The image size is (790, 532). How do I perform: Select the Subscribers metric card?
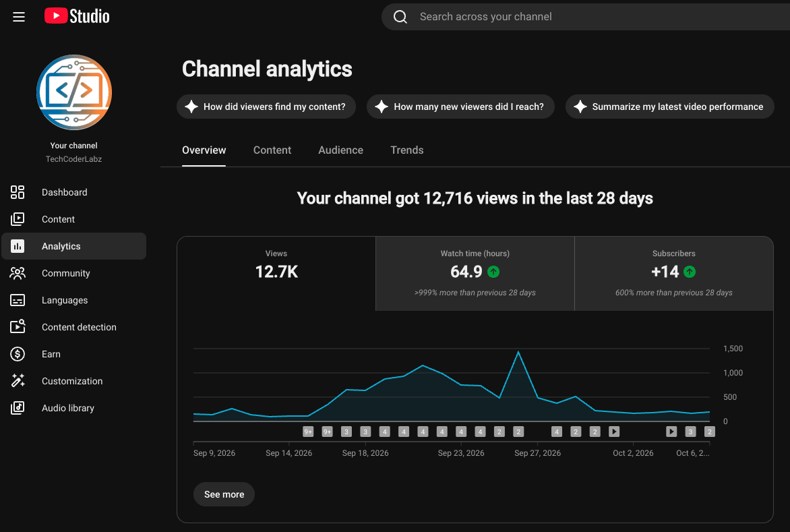674,274
